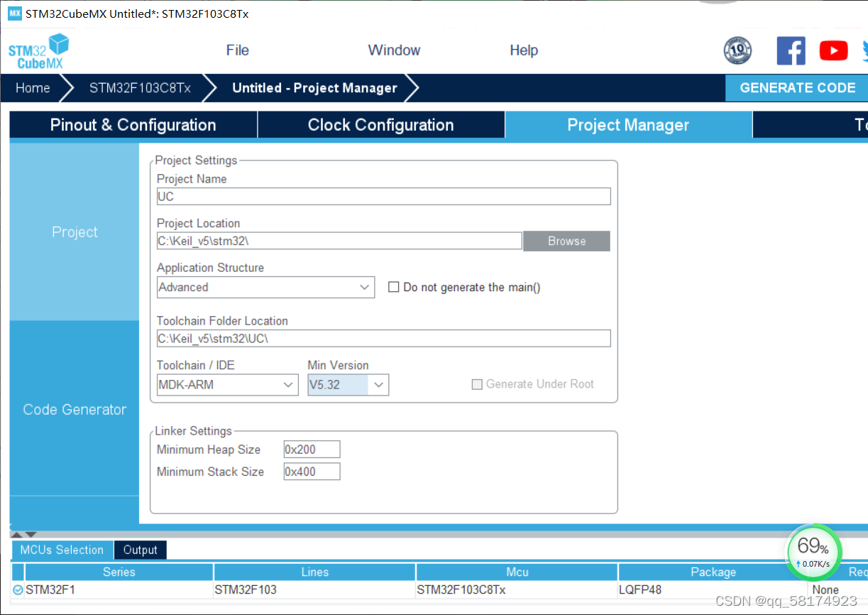
Task: Open the Help menu
Action: [524, 50]
